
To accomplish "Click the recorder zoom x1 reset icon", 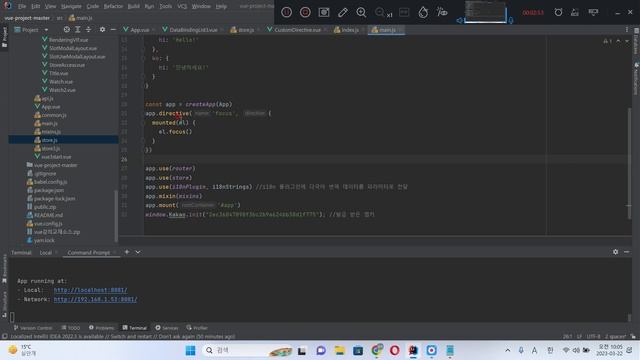I will [x=383, y=13].
